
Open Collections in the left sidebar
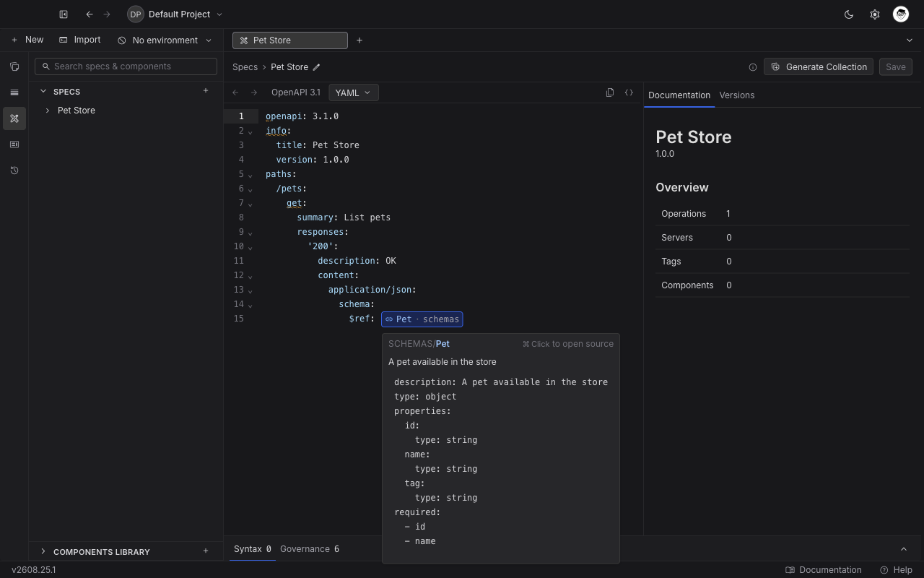14,66
